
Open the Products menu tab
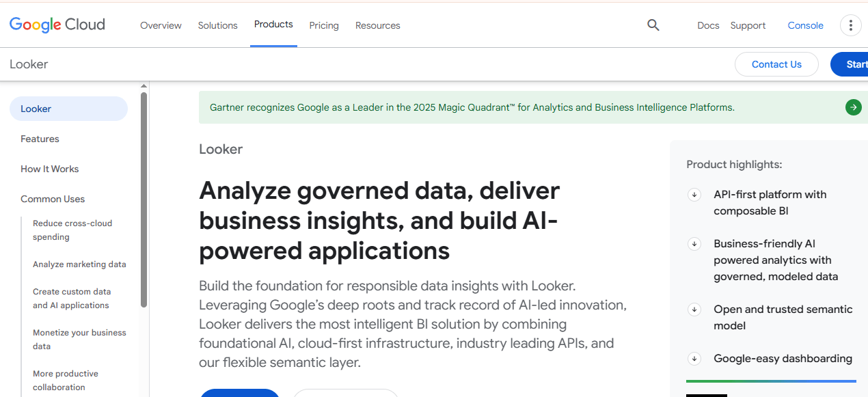coord(273,25)
